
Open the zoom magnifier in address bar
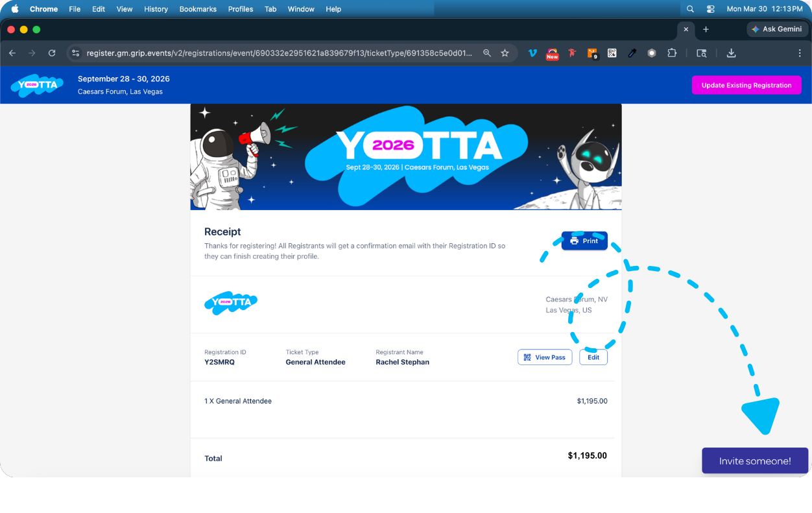click(487, 53)
